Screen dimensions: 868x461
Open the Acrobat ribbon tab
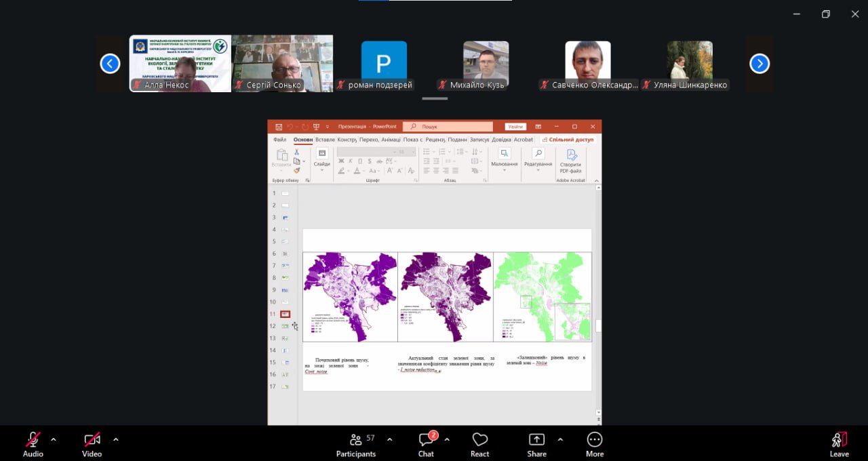click(x=524, y=140)
